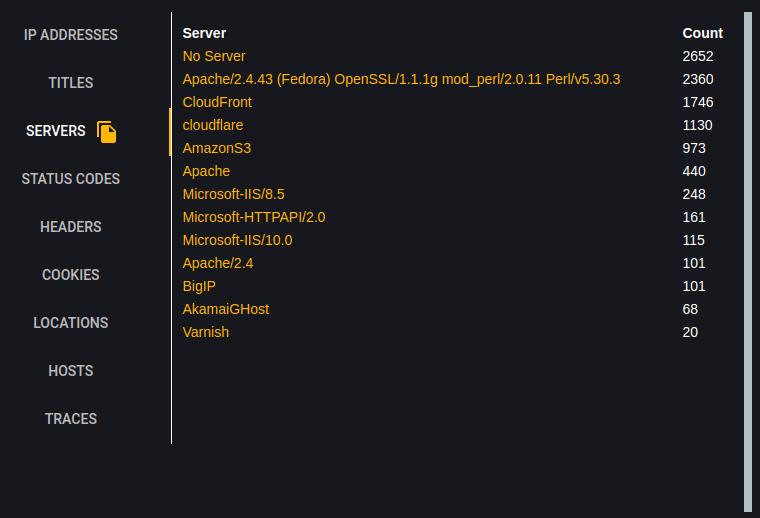Open the Apache/2.4.43 (Fedora) server entry
Screen dimensions: 760x518
coord(401,79)
